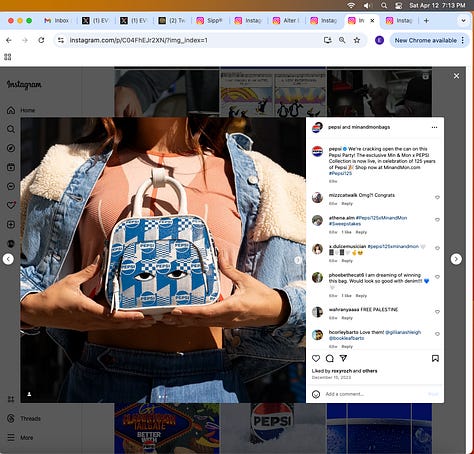Open the zoom magnifier icon in address bar
Screen dimensions: 474x454
342,40
